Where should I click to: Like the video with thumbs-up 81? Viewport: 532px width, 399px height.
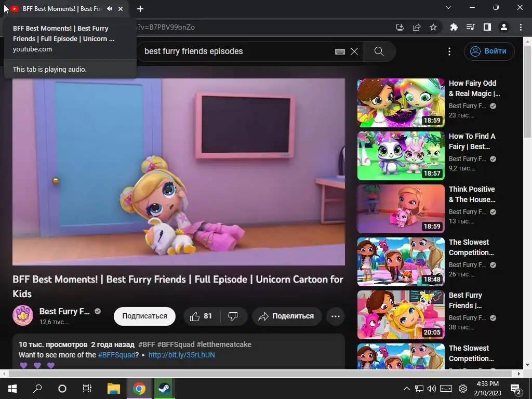201,316
